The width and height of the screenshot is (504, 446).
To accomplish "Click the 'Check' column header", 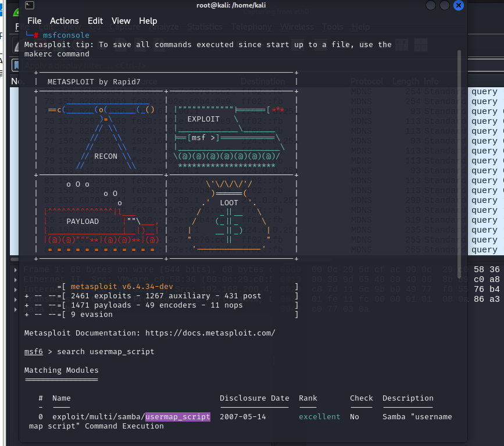I will click(x=361, y=398).
